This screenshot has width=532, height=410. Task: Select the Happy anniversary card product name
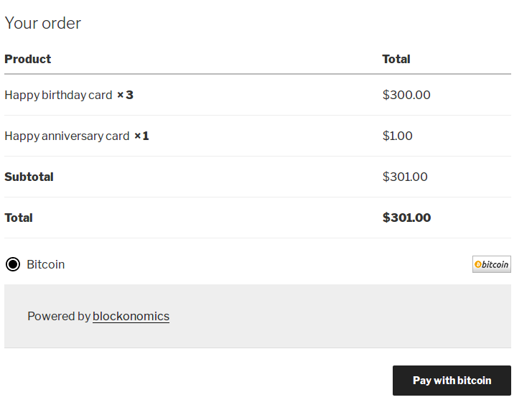(67, 136)
